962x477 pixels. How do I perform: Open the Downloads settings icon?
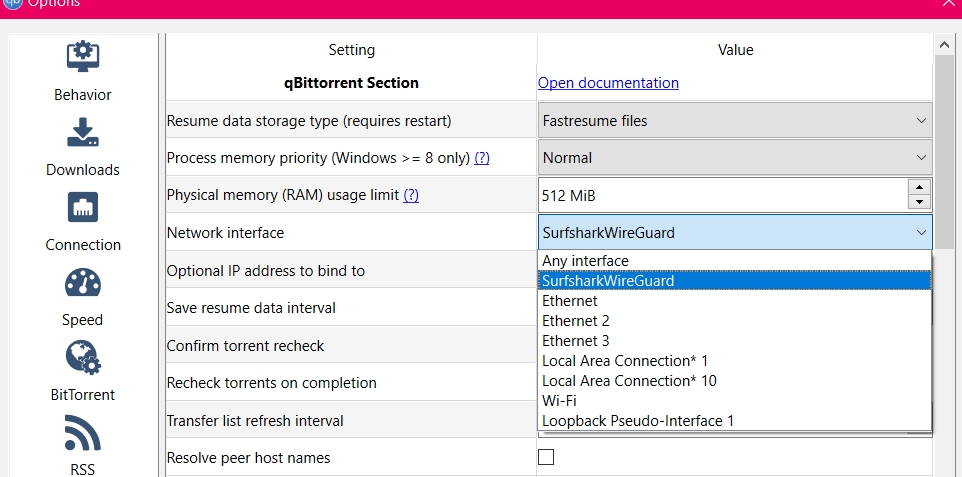tap(82, 133)
